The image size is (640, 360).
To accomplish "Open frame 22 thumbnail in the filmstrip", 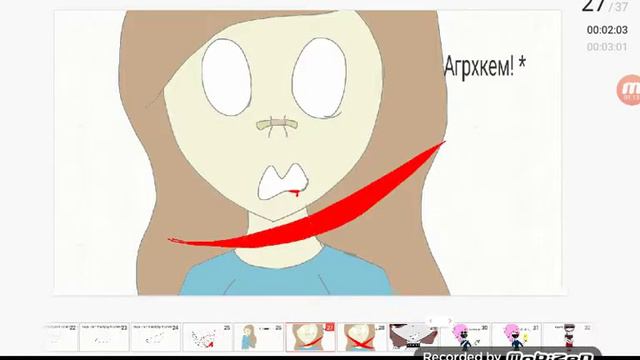I will [60, 337].
